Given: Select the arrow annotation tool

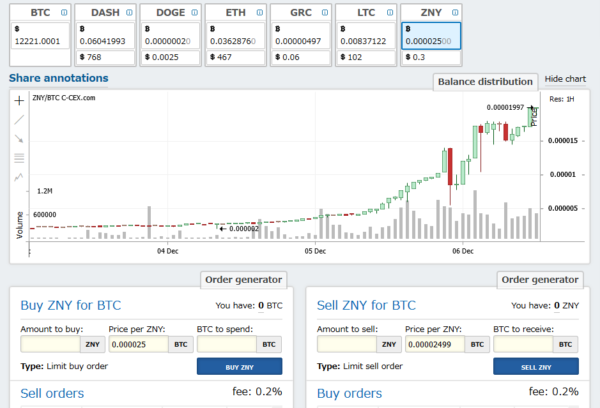Looking at the screenshot, I should coord(19,139).
